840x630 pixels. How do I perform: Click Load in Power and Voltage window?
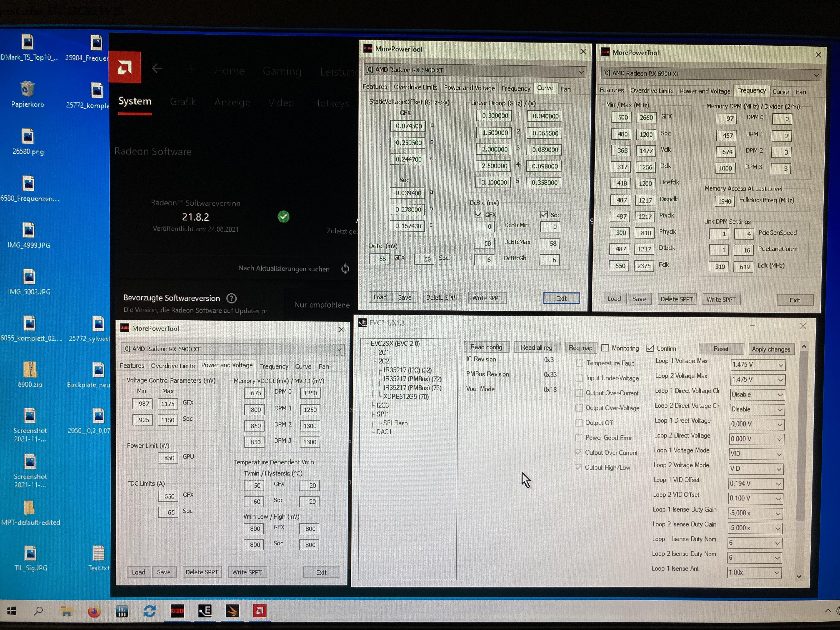[138, 572]
